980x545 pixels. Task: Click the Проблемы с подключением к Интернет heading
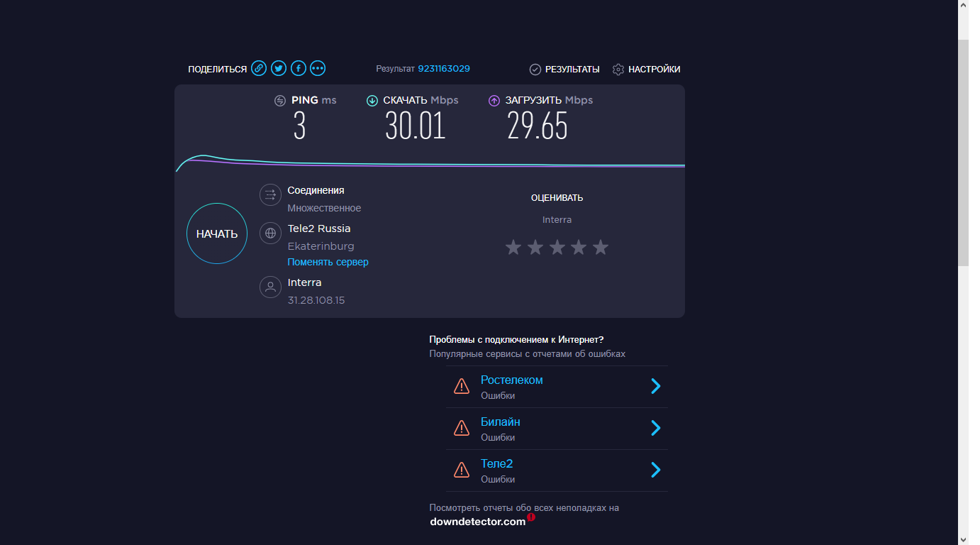click(x=516, y=340)
